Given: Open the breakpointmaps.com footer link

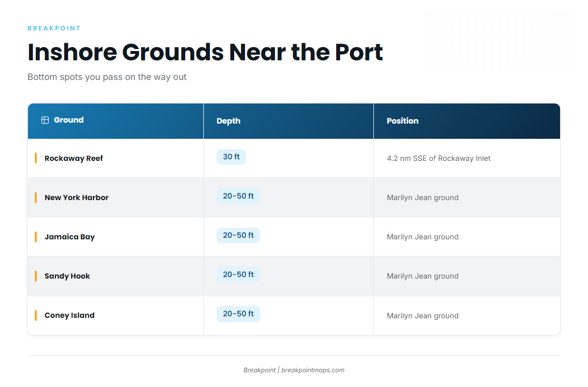Looking at the screenshot, I should [313, 370].
